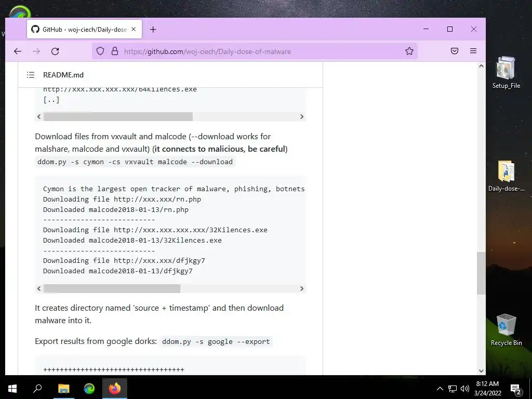Viewport: 532px width, 399px height.
Task: Click 'Downloading file .../32Kilences.exe' line
Action: (155, 230)
